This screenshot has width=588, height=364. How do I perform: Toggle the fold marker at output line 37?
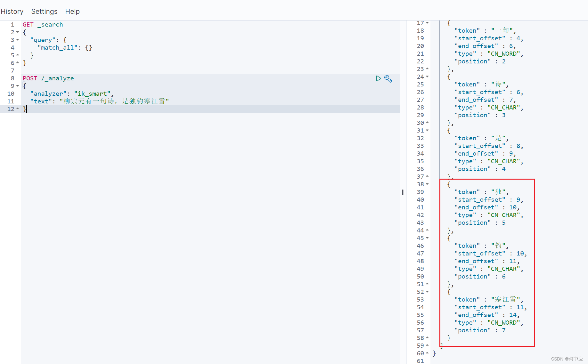point(427,177)
